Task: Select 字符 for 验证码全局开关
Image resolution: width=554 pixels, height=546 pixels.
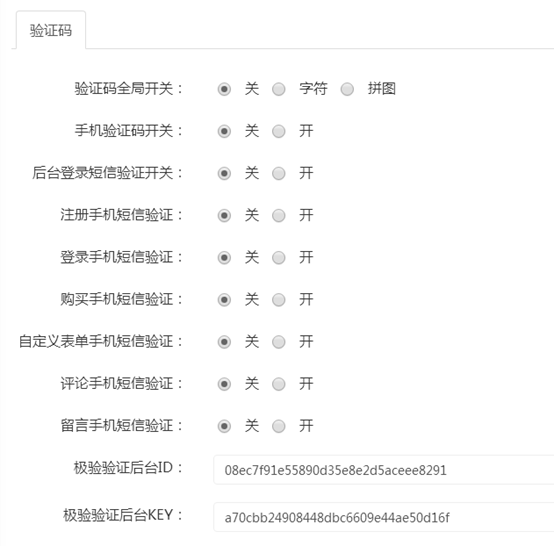Action: 278,89
